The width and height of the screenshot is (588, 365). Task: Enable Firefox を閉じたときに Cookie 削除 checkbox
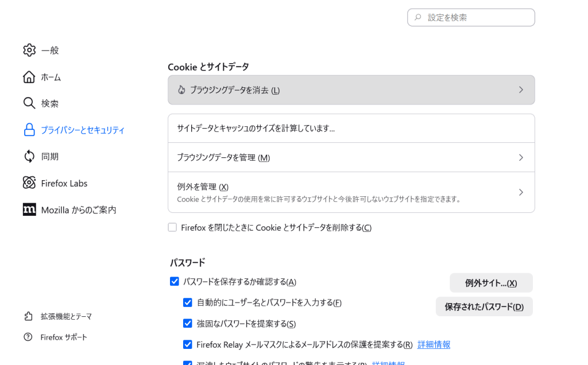click(x=172, y=227)
